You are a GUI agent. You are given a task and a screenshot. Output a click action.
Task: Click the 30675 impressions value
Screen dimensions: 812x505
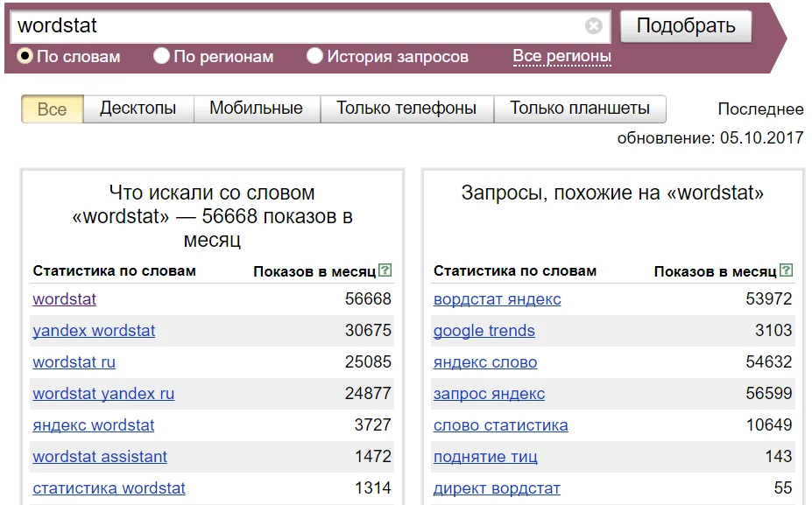(368, 330)
